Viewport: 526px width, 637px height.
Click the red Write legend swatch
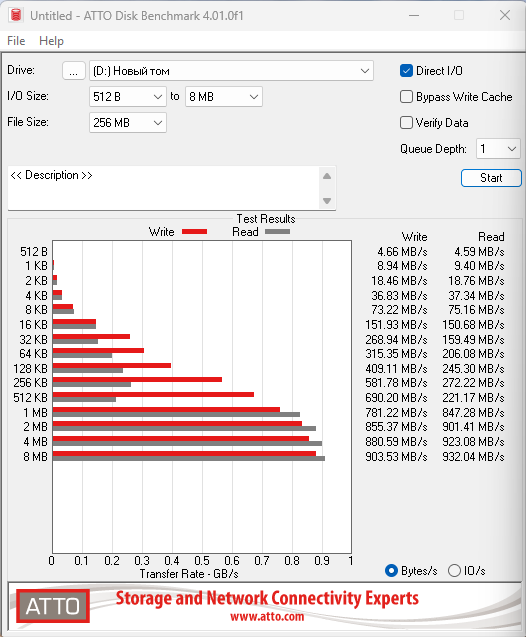(195, 232)
